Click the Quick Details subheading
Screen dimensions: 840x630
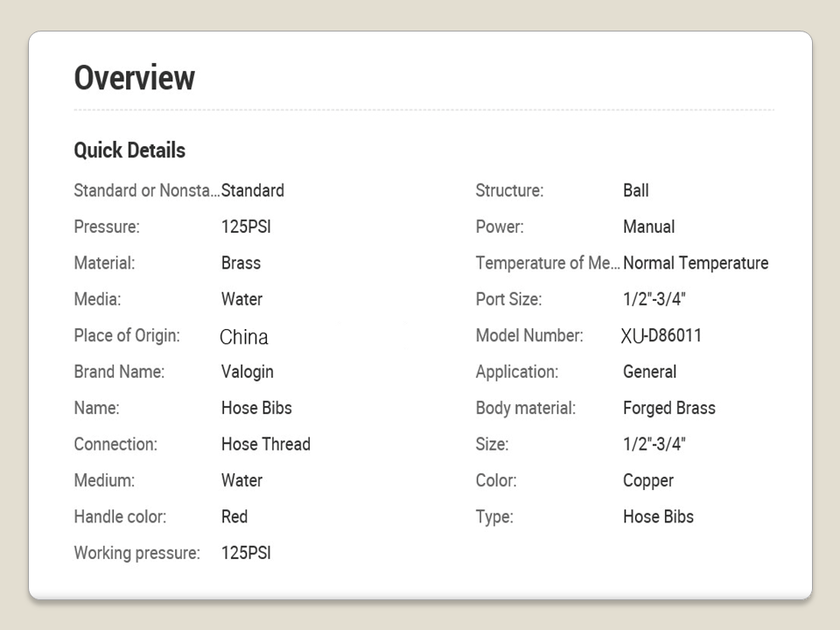129,150
